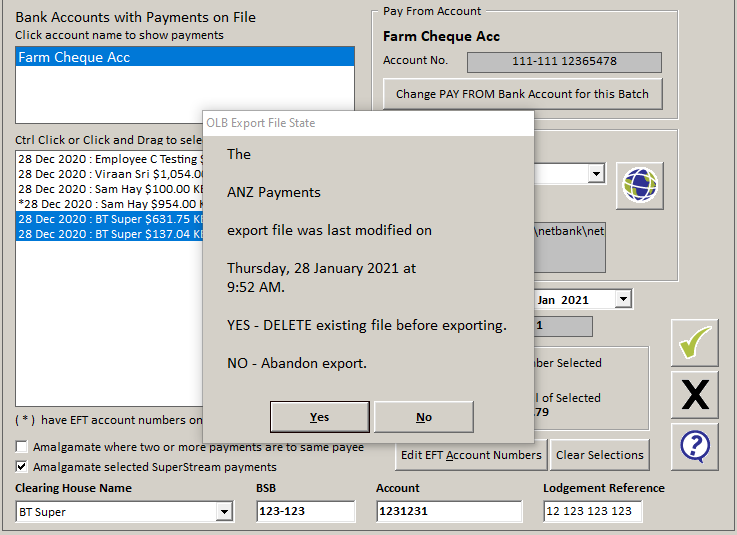
Task: Click the globe internet banking icon
Action: point(640,185)
